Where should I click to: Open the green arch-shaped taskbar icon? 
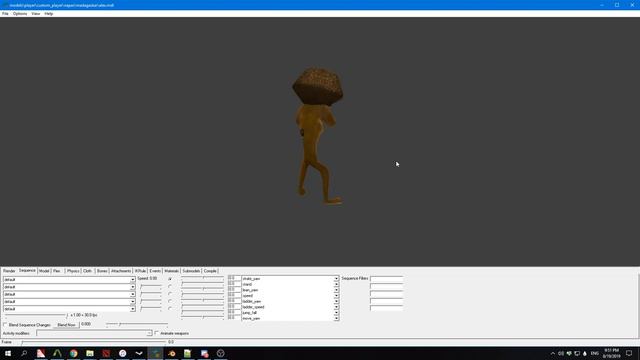click(57, 353)
